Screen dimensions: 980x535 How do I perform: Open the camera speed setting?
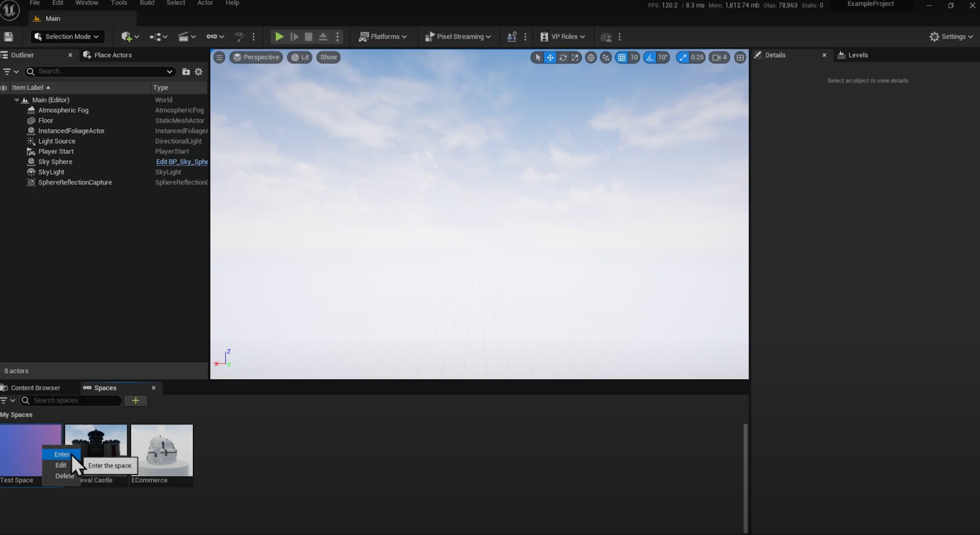coord(719,58)
